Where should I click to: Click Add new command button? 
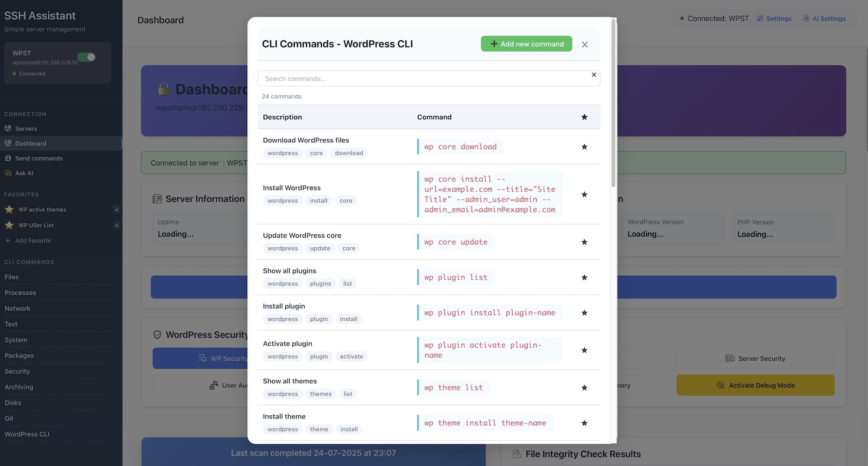click(x=526, y=44)
